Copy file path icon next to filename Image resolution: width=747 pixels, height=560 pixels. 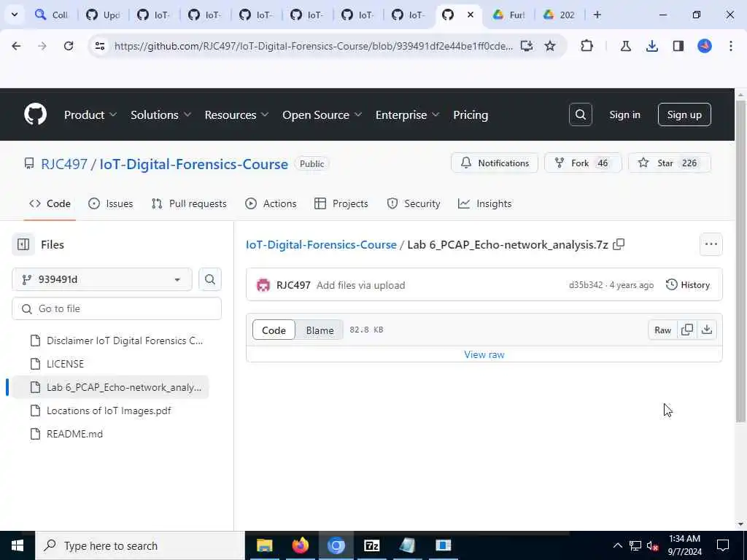619,244
